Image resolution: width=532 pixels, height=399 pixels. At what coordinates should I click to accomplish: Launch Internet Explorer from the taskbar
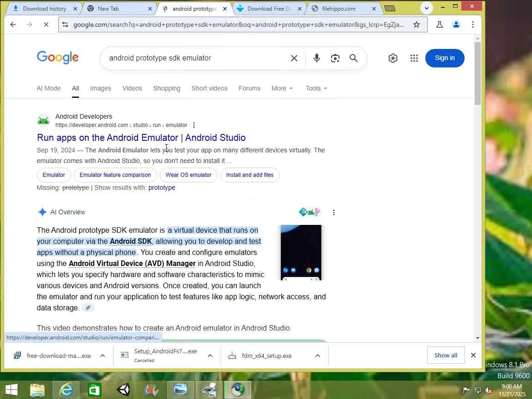66,389
